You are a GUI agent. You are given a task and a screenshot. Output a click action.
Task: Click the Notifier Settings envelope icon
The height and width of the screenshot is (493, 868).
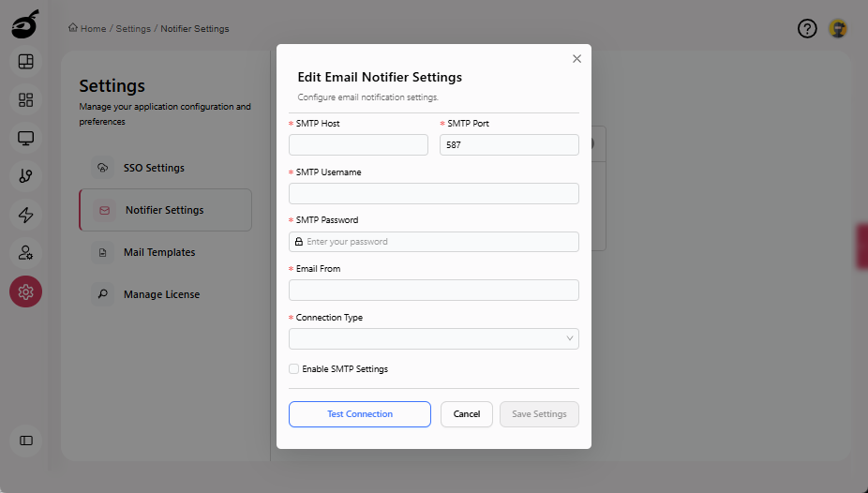coord(105,210)
